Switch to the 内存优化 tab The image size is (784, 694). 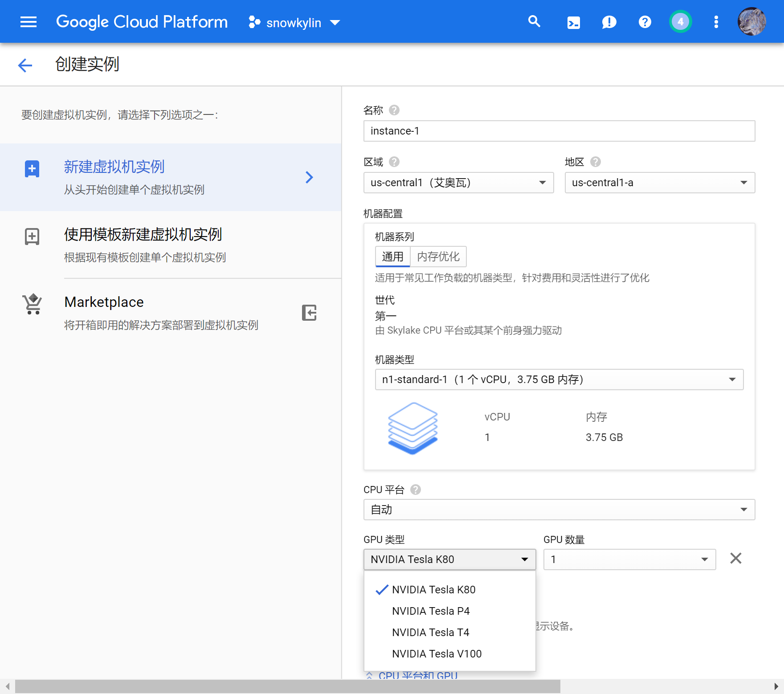438,257
